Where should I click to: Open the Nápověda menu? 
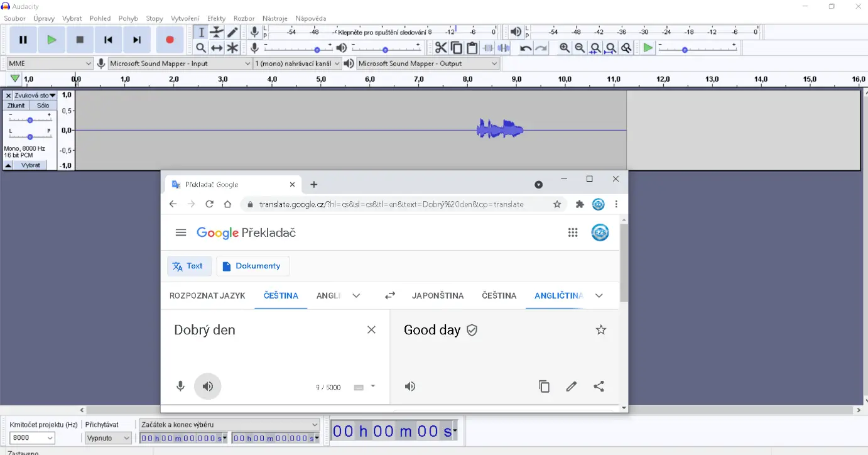[x=312, y=18]
